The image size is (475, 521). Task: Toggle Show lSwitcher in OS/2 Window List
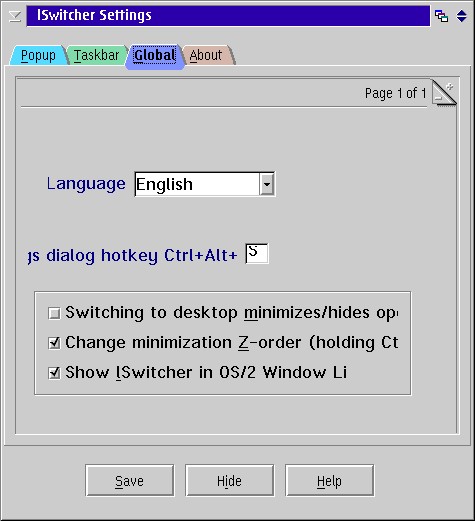54,373
